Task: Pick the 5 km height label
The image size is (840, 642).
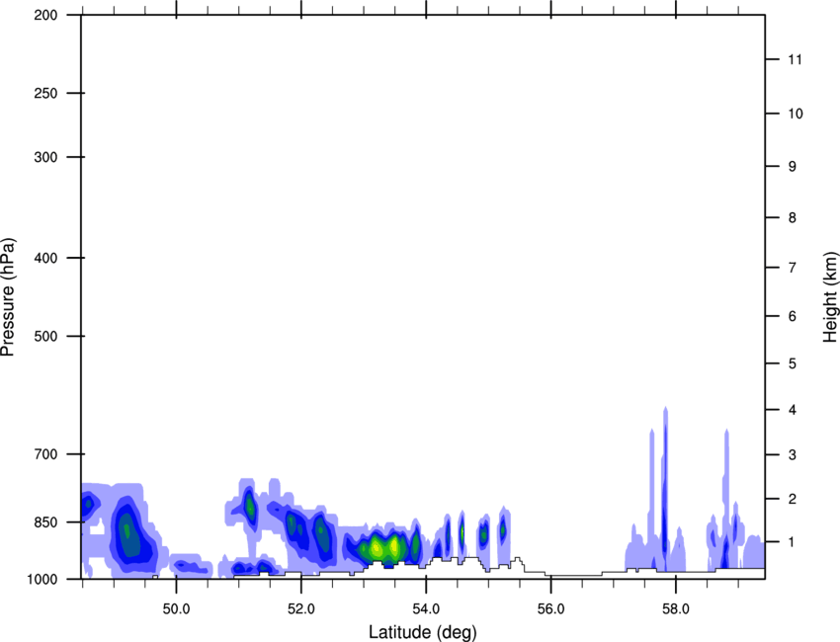Action: (x=793, y=363)
